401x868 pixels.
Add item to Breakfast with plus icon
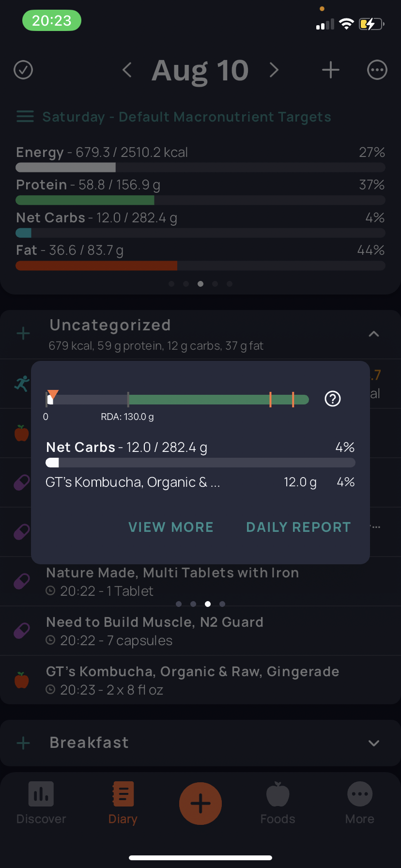(x=23, y=743)
